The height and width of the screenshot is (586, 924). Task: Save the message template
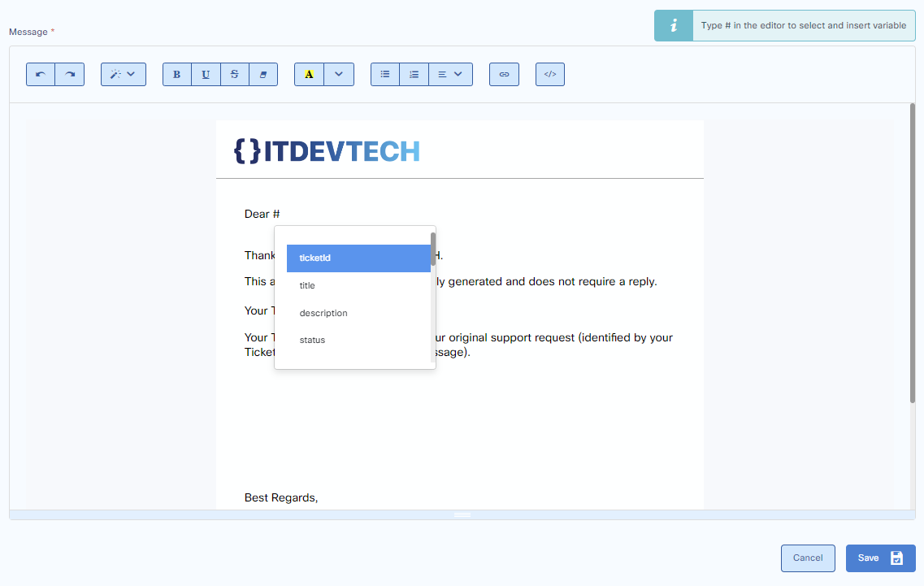click(880, 558)
